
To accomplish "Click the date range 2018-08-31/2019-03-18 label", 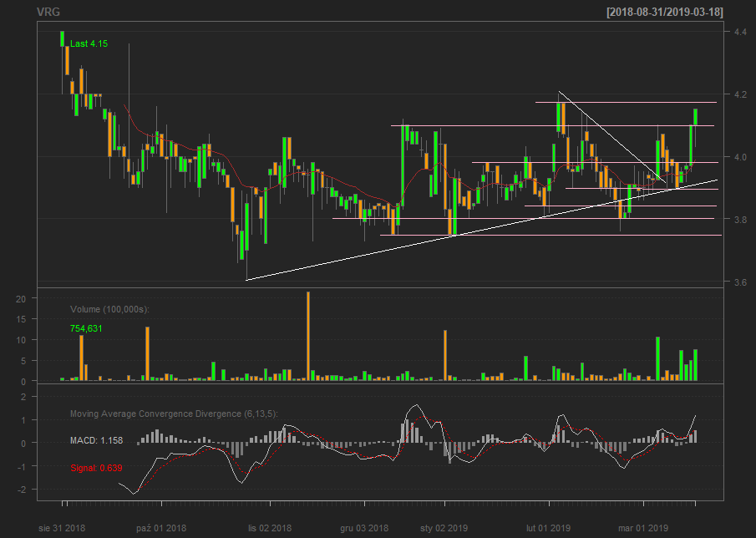I will 665,12.
